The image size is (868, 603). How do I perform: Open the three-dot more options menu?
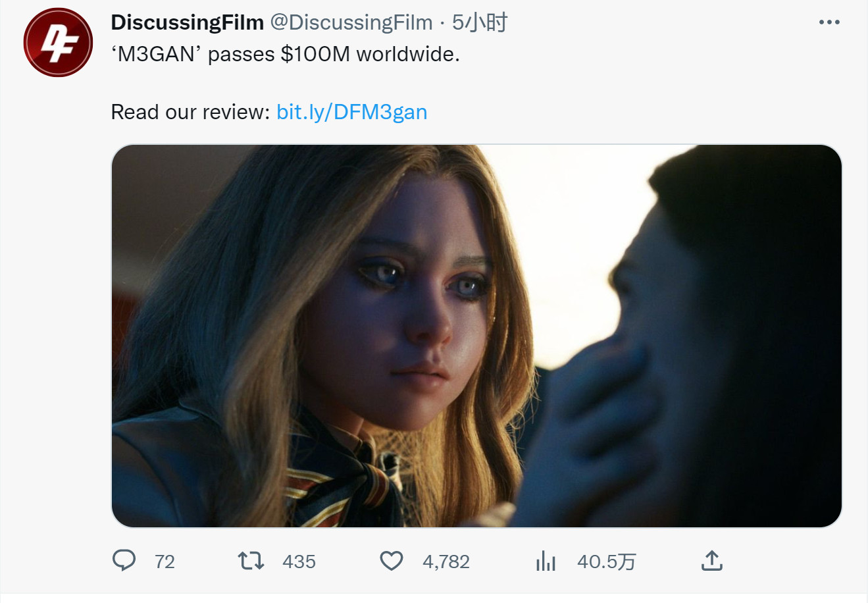click(829, 22)
